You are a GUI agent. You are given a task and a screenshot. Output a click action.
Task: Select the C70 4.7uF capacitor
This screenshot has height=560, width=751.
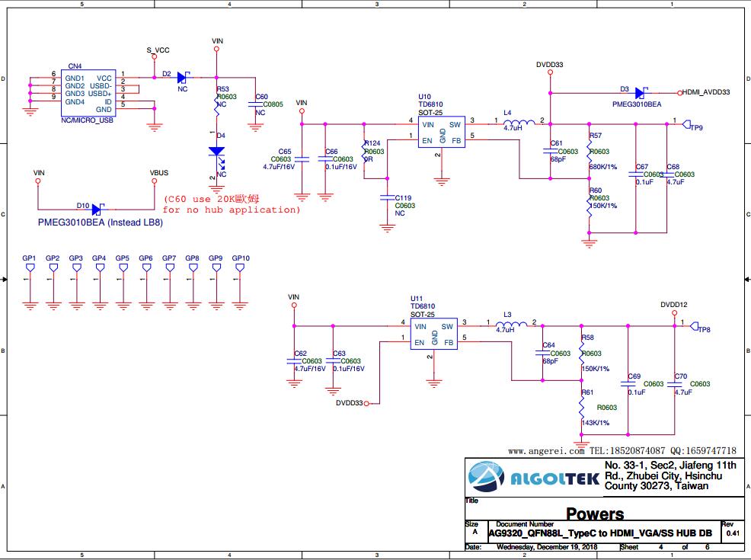674,384
